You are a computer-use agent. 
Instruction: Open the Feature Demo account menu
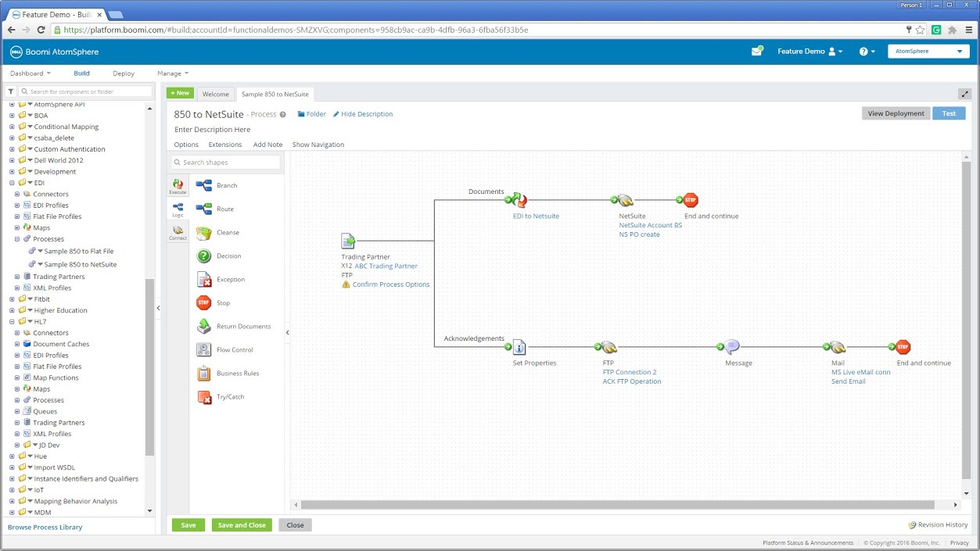click(x=810, y=52)
